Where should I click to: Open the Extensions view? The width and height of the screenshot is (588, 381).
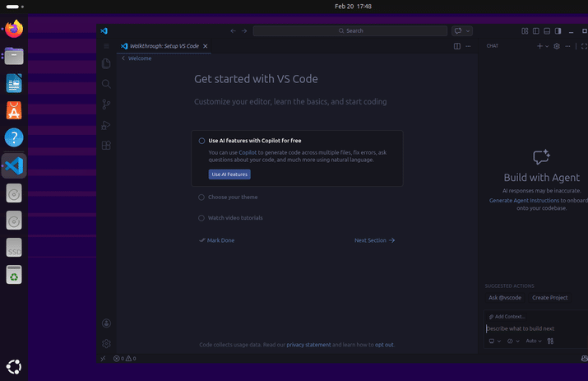click(x=106, y=146)
